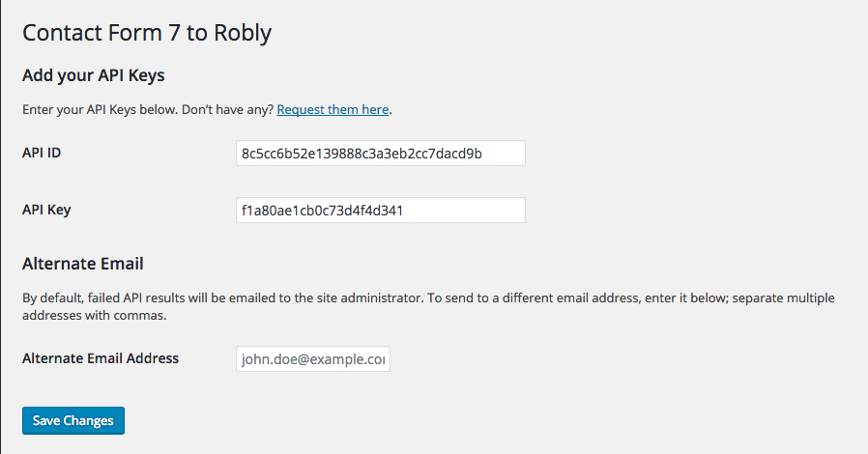Click the 'addresses with commas.' text line
This screenshot has width=868, height=454.
94,316
